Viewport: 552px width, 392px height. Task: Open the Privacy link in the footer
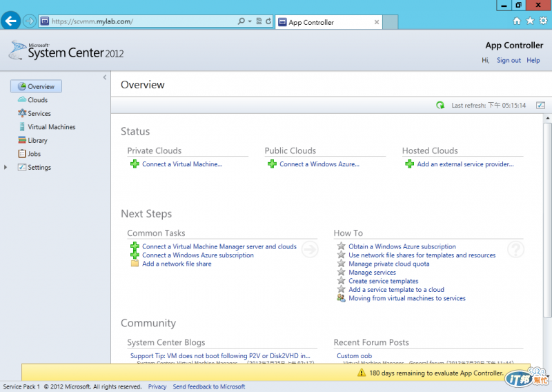tap(157, 386)
